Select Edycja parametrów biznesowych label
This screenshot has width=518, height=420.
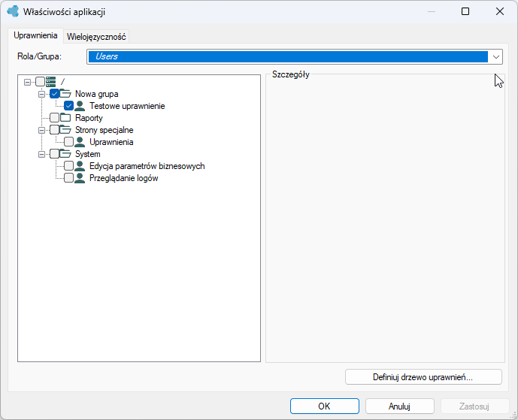(147, 166)
